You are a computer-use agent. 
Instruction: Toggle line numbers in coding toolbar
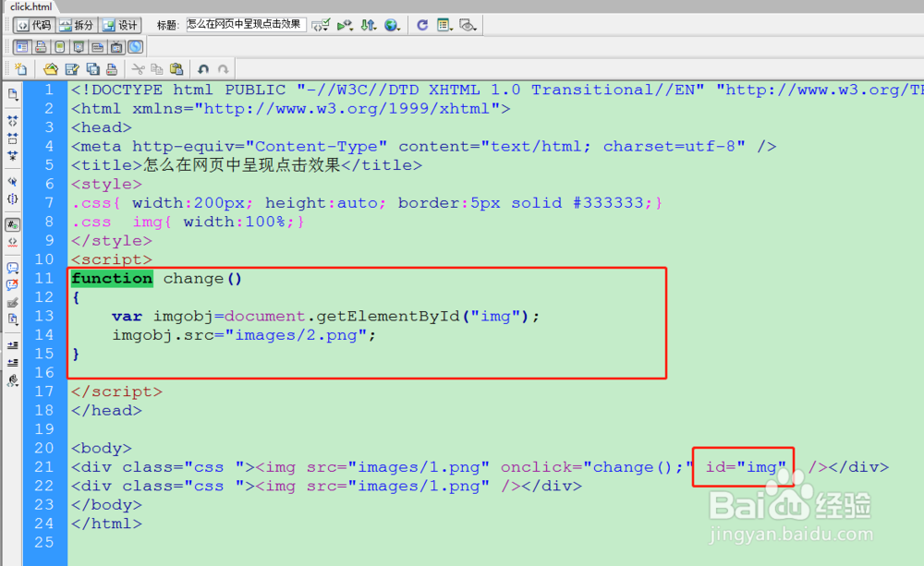(12, 224)
